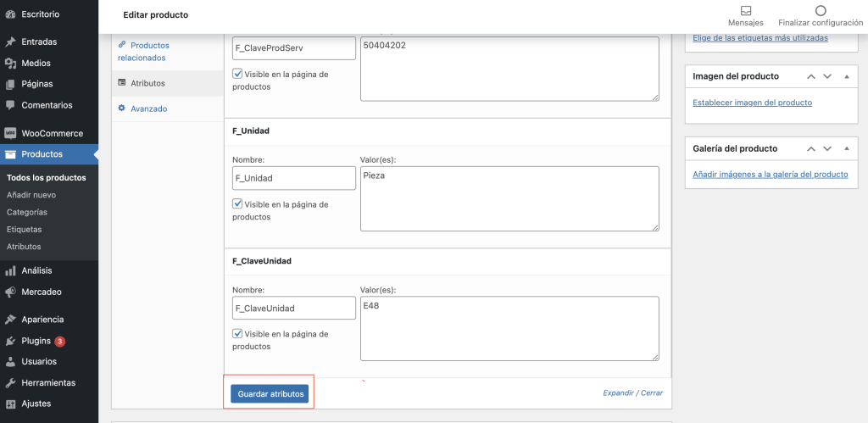Click the Guardar atributos button
This screenshot has width=868, height=423.
pyautogui.click(x=270, y=393)
